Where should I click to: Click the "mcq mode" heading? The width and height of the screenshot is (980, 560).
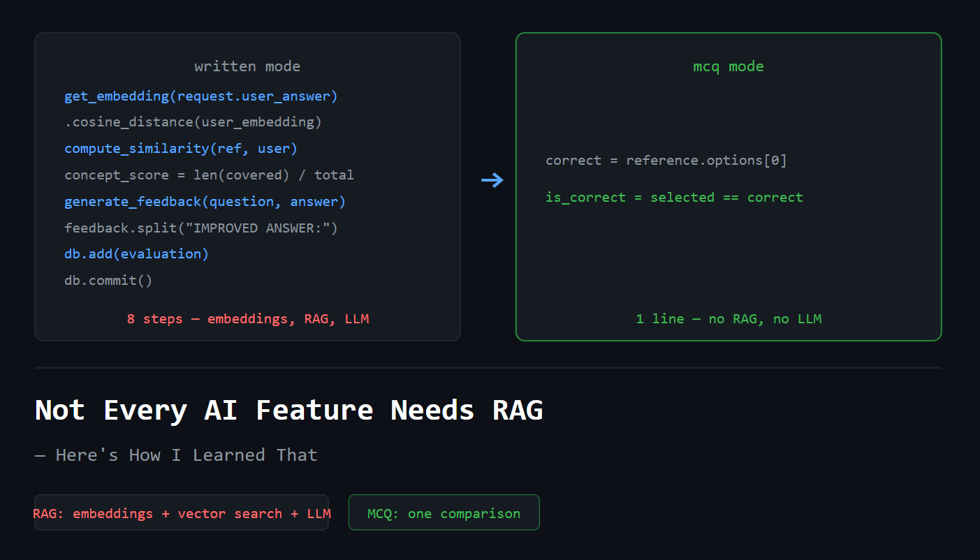pyautogui.click(x=729, y=66)
